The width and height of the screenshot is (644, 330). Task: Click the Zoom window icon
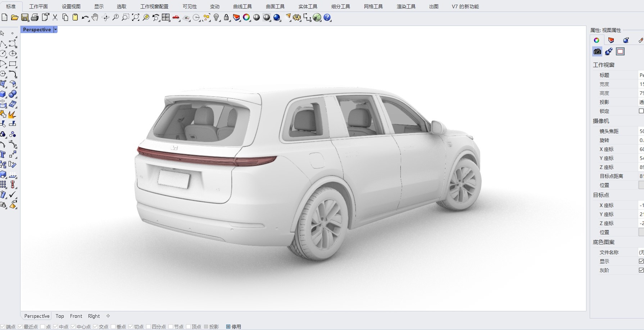pyautogui.click(x=125, y=17)
